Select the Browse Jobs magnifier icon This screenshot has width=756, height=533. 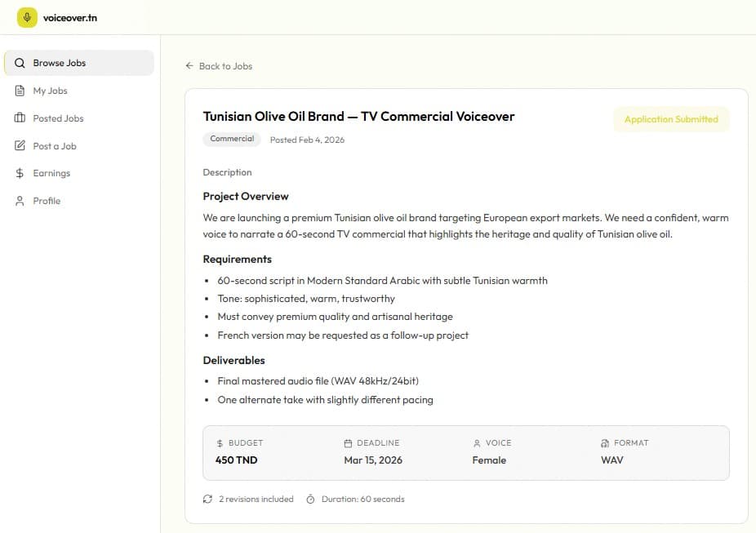point(18,63)
